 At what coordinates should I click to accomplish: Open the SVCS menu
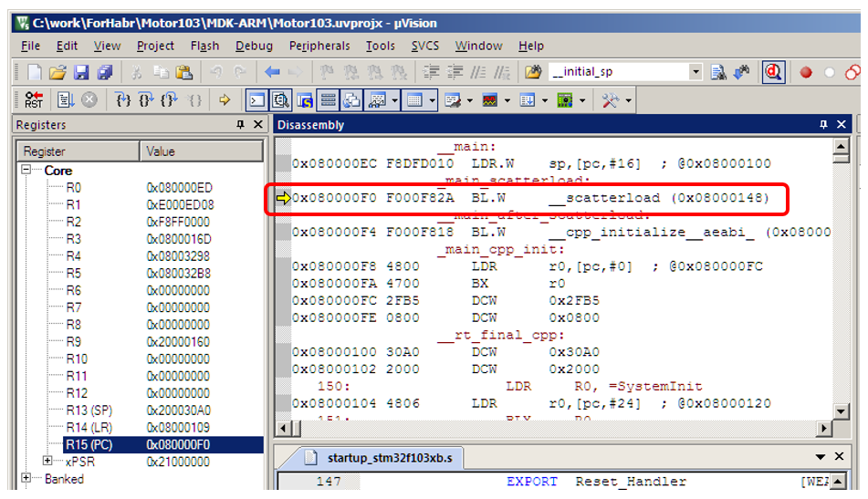click(424, 46)
